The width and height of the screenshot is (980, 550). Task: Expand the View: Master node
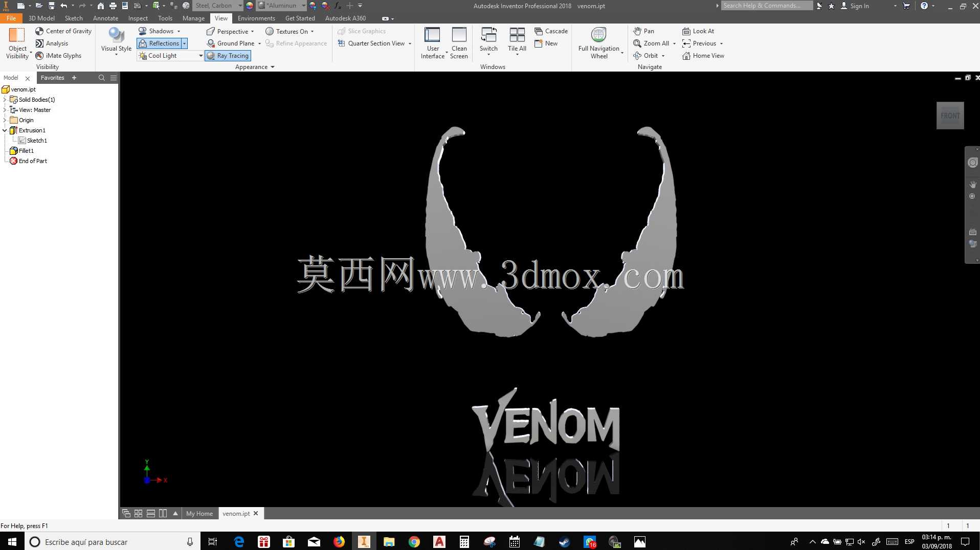[x=5, y=110]
